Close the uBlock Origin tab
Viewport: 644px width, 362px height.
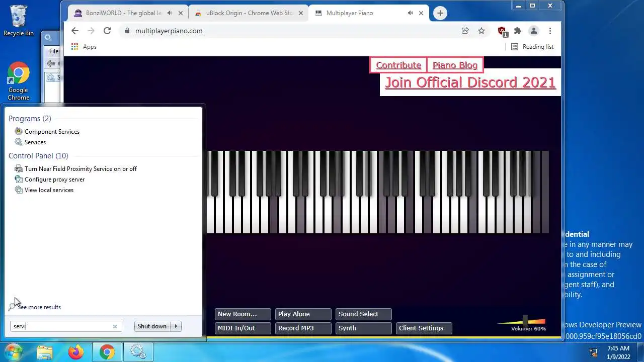click(x=301, y=13)
